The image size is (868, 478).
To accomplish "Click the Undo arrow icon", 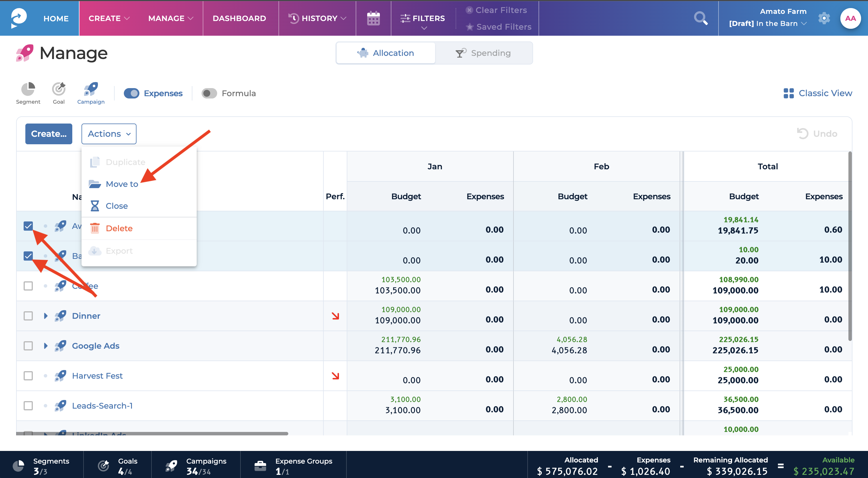I will click(x=803, y=134).
